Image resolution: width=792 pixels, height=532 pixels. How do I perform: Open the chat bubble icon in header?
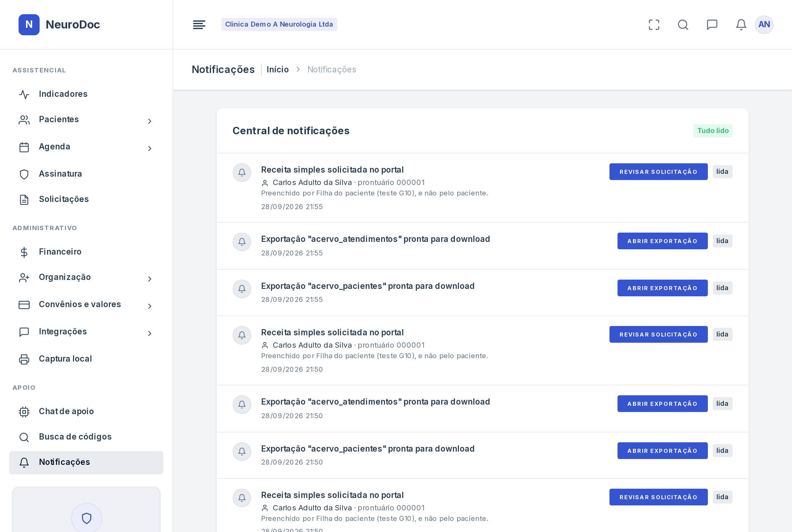[712, 24]
